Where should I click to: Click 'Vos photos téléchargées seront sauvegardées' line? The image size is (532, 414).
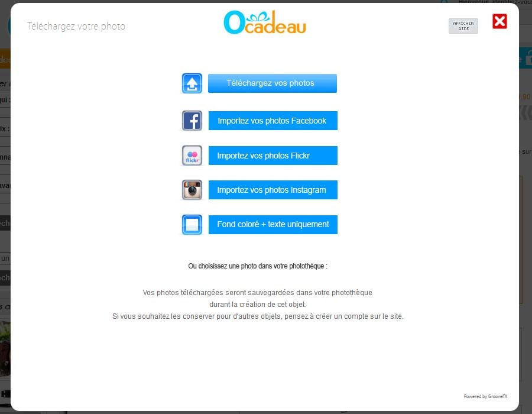[258, 293]
